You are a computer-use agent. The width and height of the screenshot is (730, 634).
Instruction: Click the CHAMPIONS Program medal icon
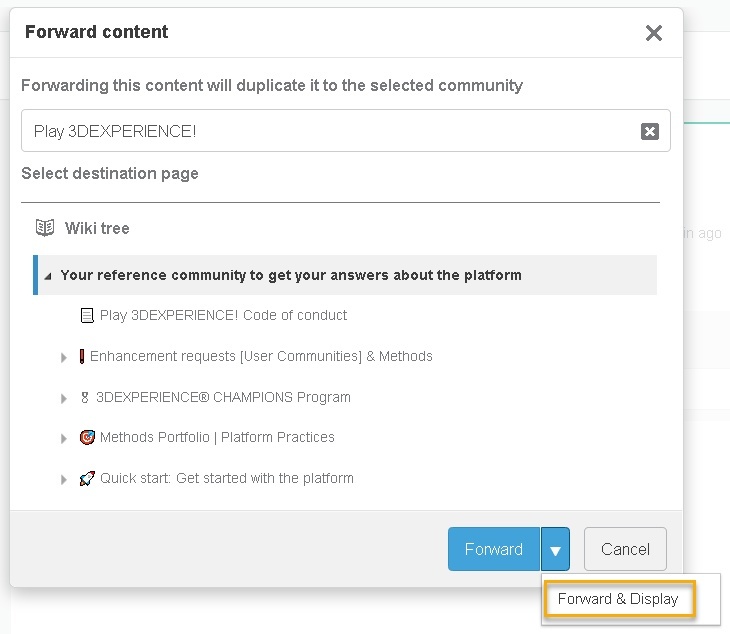(84, 397)
